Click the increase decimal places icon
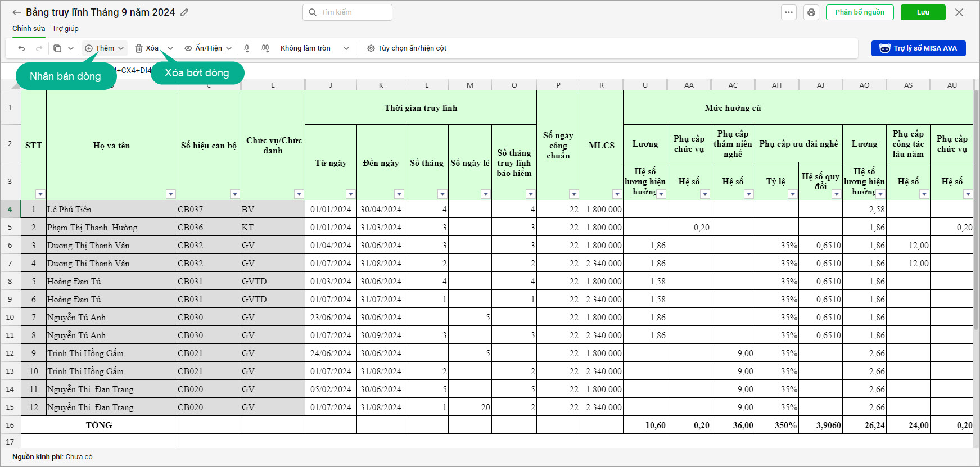980x467 pixels. [x=265, y=48]
